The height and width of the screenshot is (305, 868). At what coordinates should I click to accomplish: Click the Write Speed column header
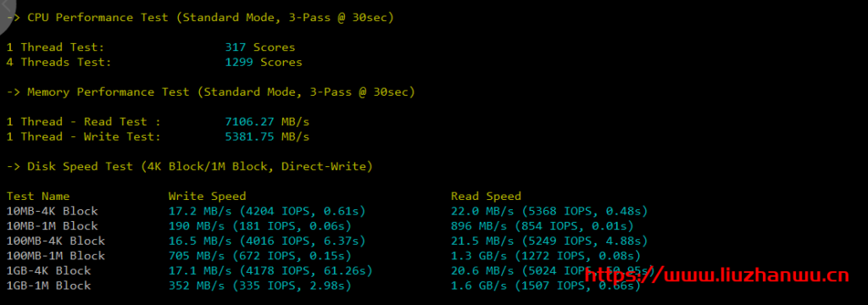click(207, 196)
